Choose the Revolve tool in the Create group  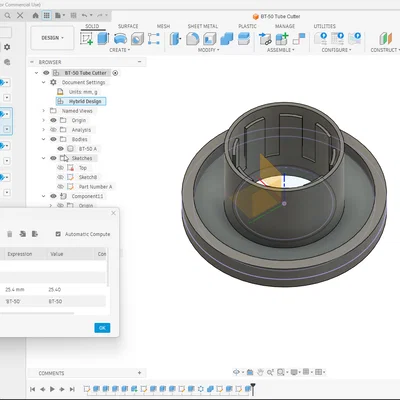120,39
